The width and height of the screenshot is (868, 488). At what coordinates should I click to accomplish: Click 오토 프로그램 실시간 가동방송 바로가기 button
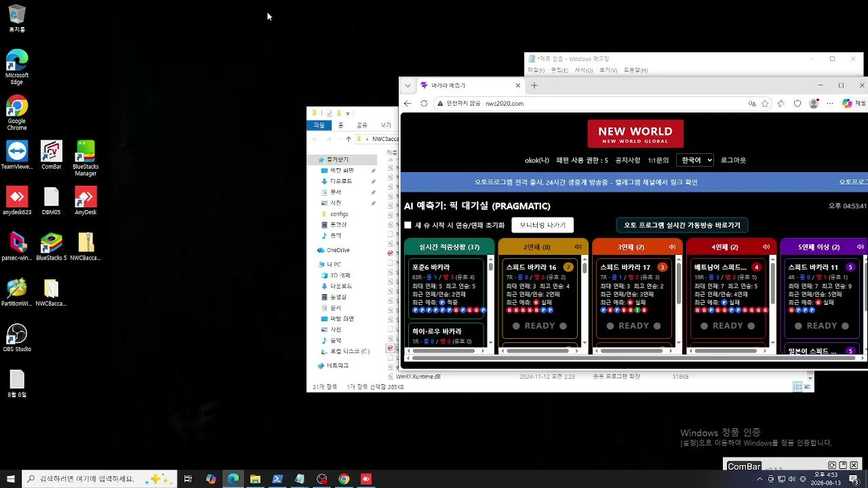[x=682, y=225]
